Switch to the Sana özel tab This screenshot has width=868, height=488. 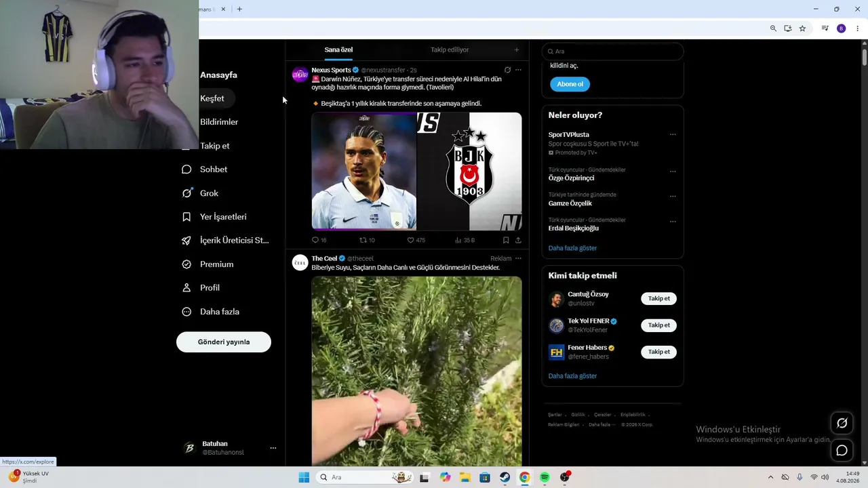[338, 49]
